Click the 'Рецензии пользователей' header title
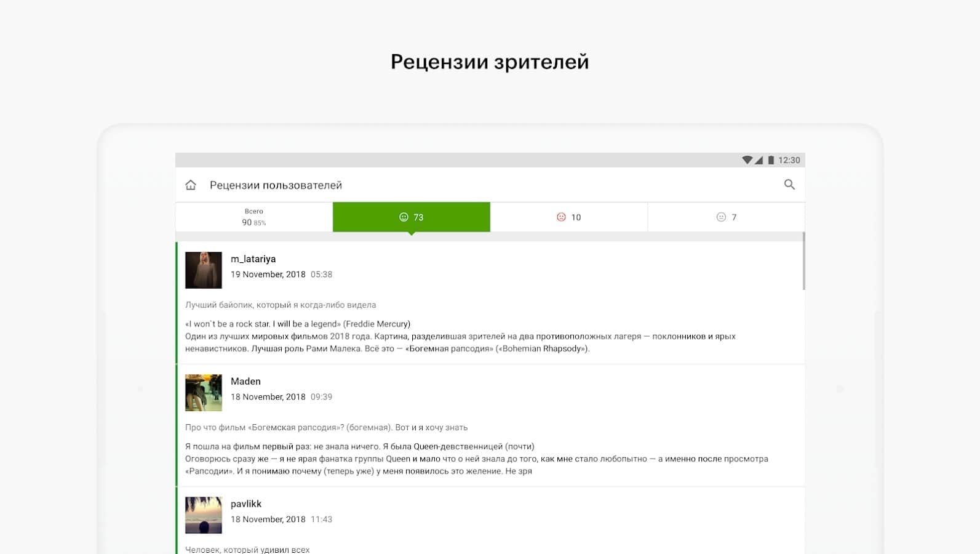The width and height of the screenshot is (980, 554). point(276,185)
